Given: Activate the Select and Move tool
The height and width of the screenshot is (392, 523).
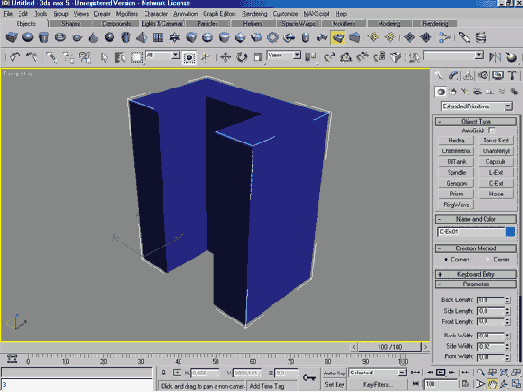Looking at the screenshot, I should click(x=225, y=57).
